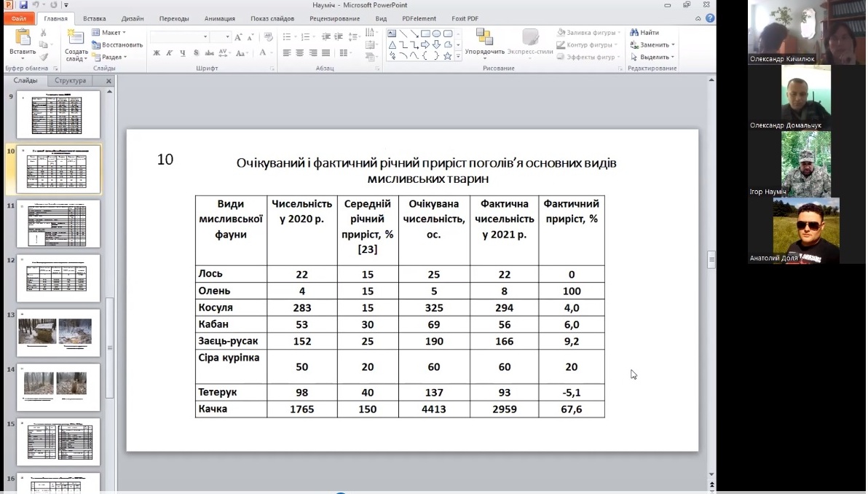Select the rectangle shape tool

click(425, 34)
